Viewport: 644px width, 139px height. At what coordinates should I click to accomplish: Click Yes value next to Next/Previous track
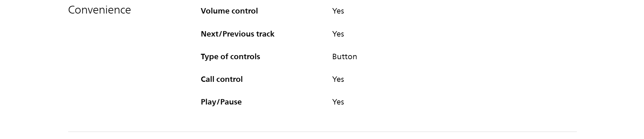pos(338,34)
